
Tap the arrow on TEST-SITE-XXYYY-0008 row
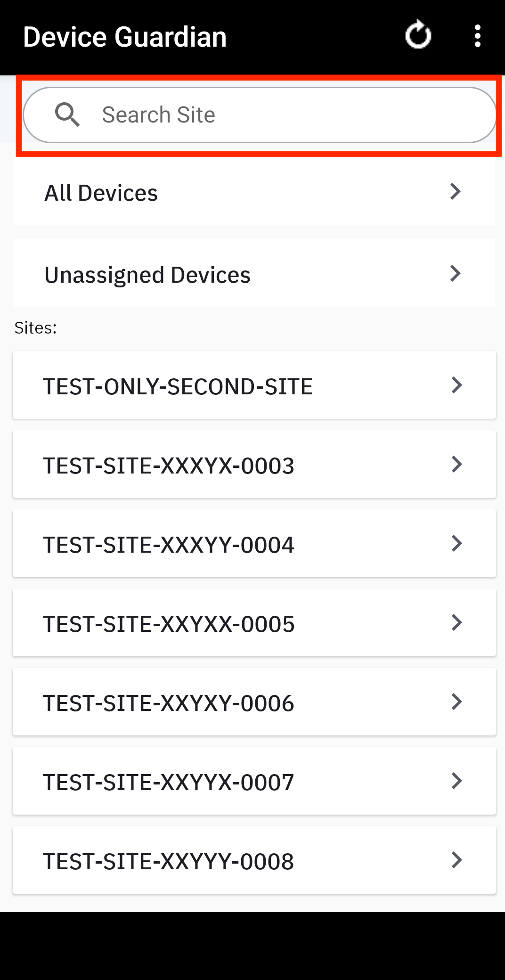point(456,860)
